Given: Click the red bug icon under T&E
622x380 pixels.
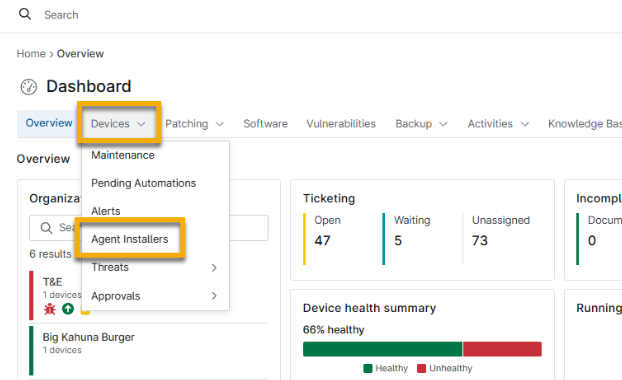Looking at the screenshot, I should (50, 309).
